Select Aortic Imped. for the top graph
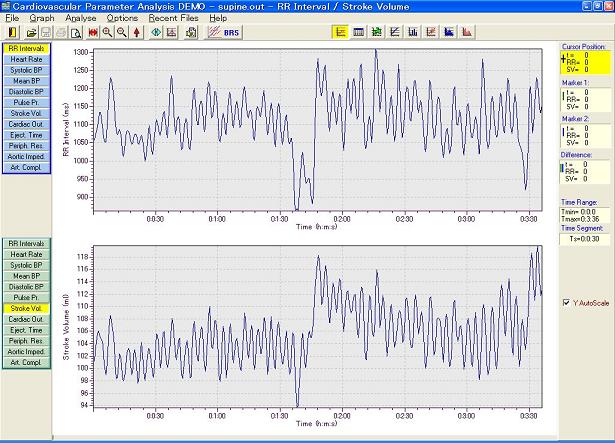 point(26,157)
